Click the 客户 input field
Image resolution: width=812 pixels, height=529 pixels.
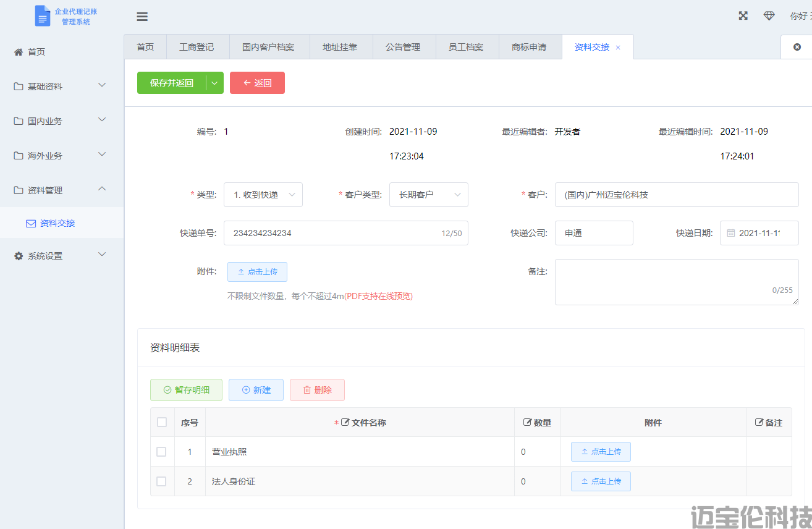[677, 195]
